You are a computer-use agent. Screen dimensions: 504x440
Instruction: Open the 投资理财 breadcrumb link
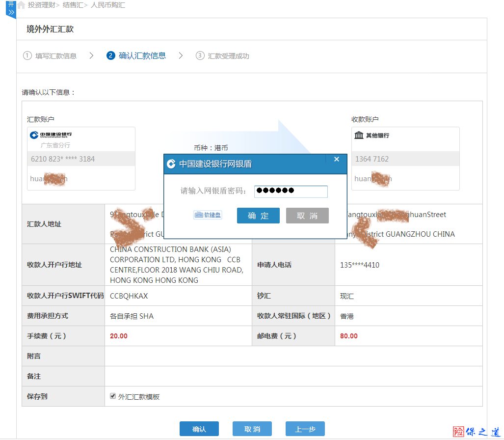point(42,5)
